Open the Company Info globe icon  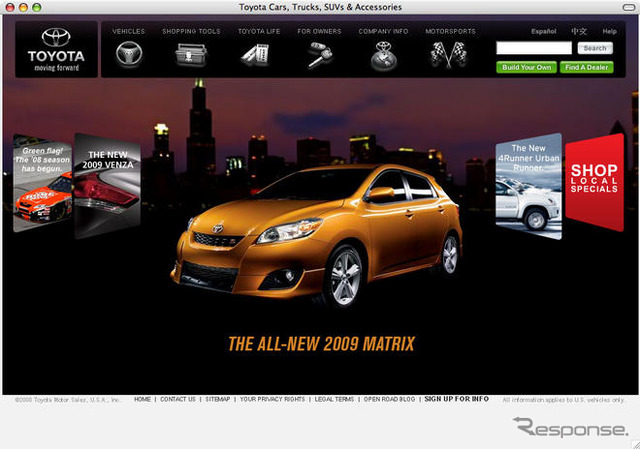coord(384,56)
